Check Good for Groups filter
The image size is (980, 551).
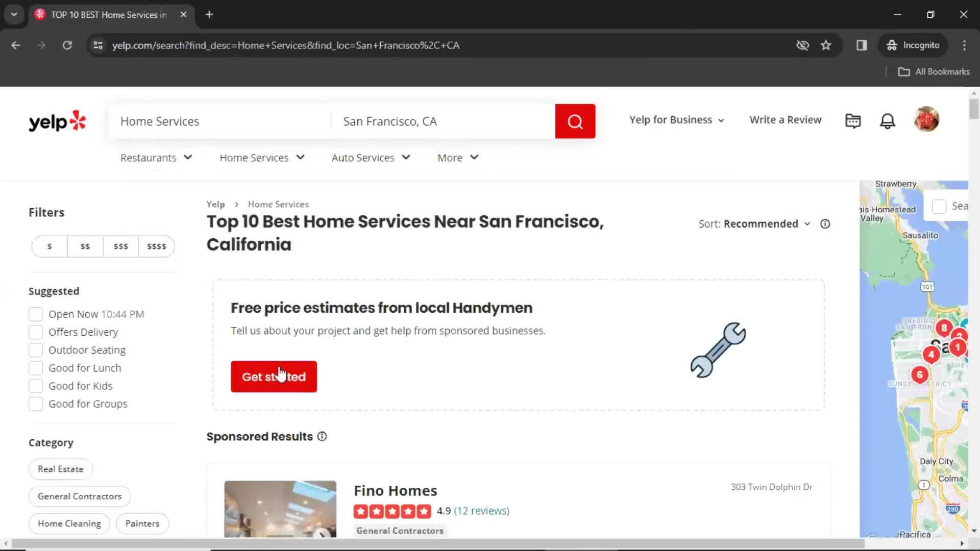click(36, 404)
